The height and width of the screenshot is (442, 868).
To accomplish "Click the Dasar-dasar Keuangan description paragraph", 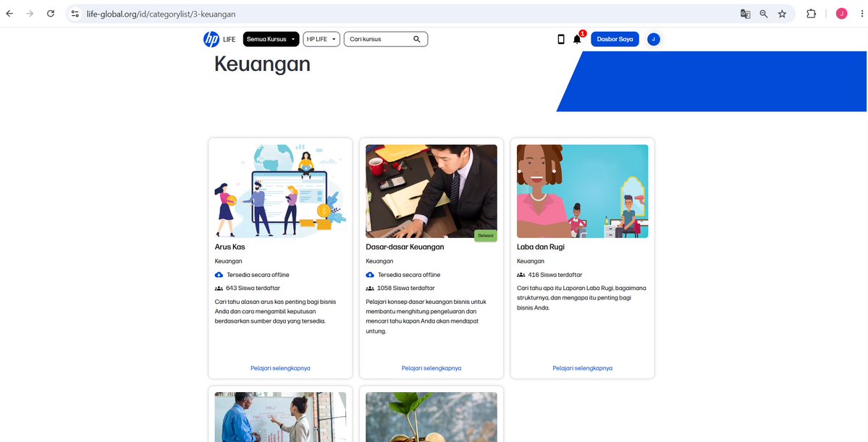I will click(x=426, y=317).
